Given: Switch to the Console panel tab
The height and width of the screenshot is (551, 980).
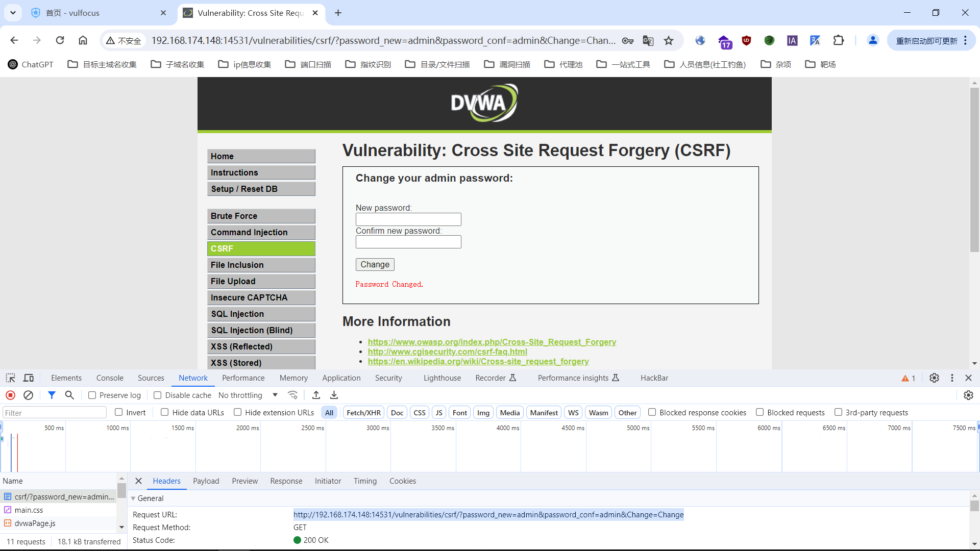Looking at the screenshot, I should click(x=110, y=378).
